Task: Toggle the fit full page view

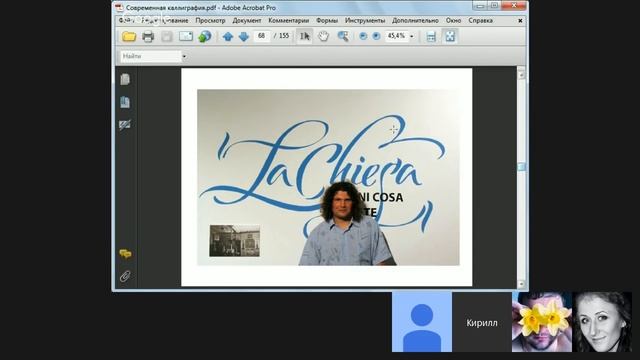Action: 450,36
